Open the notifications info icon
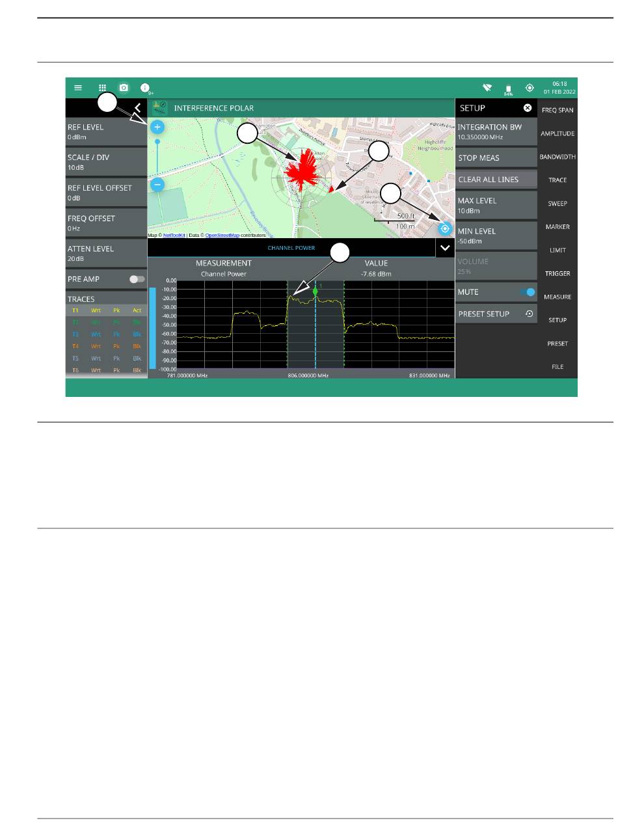This screenshot has width=618, height=840. [x=145, y=87]
